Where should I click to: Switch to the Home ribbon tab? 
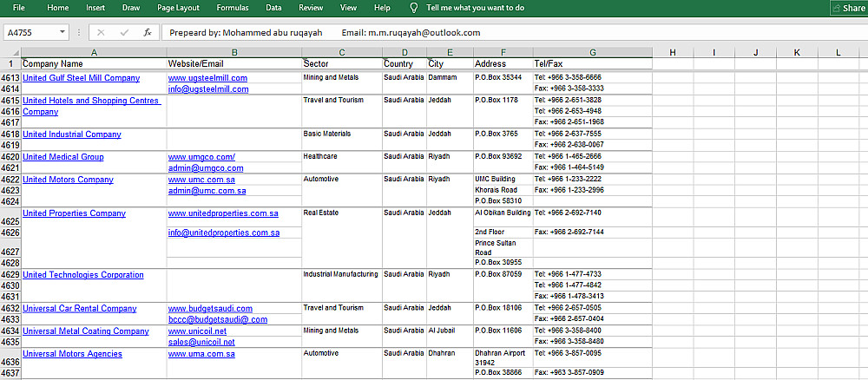pos(58,8)
